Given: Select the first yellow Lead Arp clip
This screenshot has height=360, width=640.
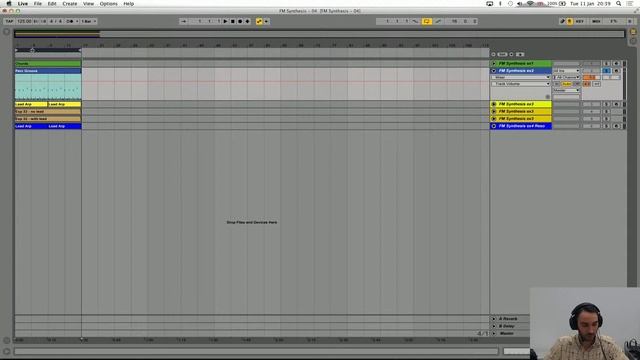Looking at the screenshot, I should pyautogui.click(x=31, y=104).
